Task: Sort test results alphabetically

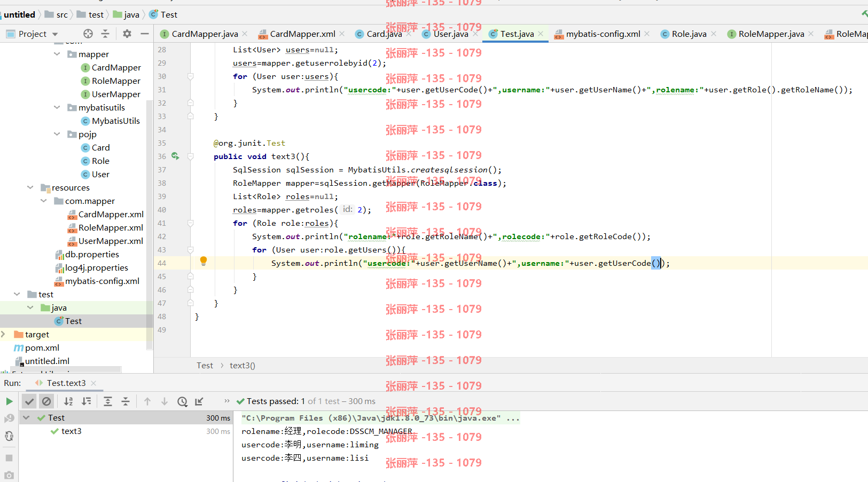Action: 68,401
